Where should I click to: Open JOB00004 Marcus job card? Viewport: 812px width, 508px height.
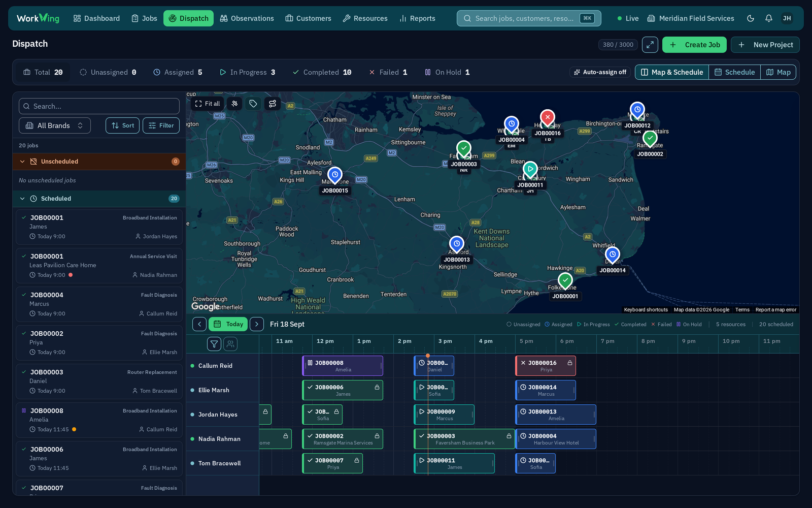click(x=99, y=304)
